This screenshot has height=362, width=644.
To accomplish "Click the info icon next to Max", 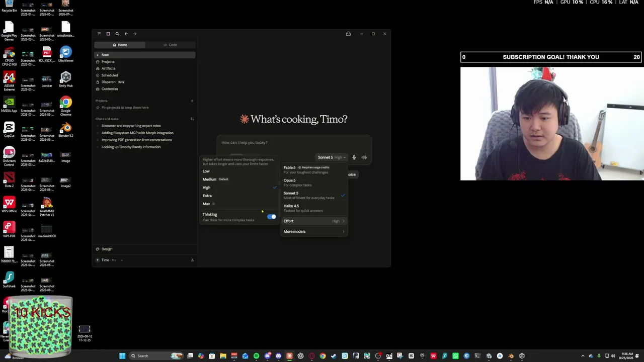I will tap(213, 204).
